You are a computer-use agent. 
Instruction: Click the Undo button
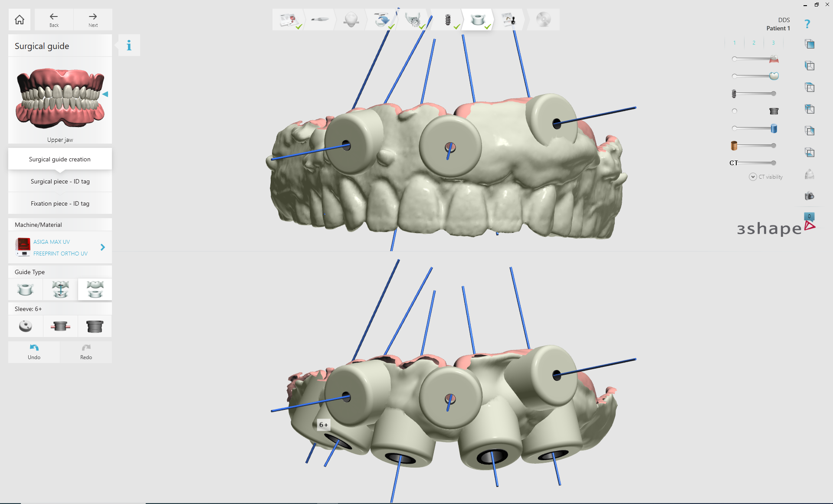click(34, 351)
